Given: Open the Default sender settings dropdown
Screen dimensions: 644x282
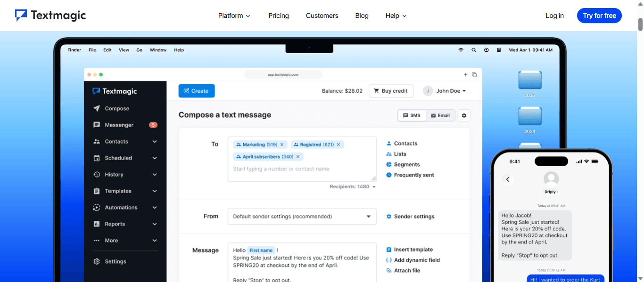Looking at the screenshot, I should point(302,217).
